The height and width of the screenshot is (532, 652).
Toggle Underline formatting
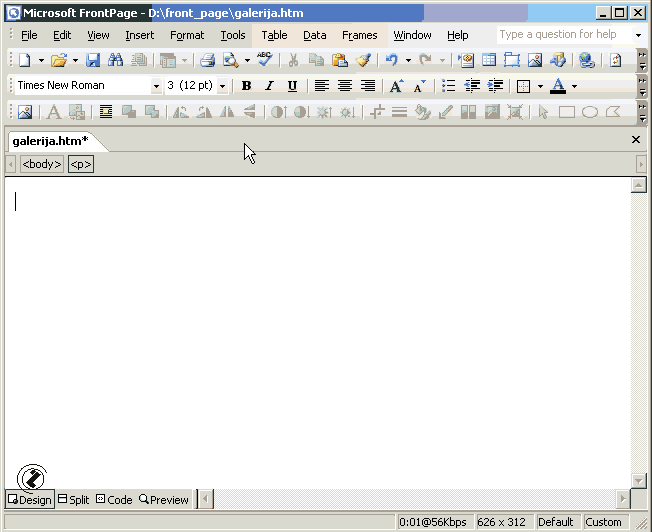(292, 86)
